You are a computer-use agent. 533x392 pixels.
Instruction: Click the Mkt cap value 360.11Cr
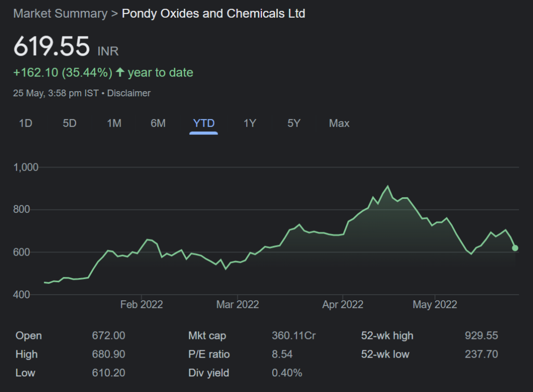coord(294,336)
